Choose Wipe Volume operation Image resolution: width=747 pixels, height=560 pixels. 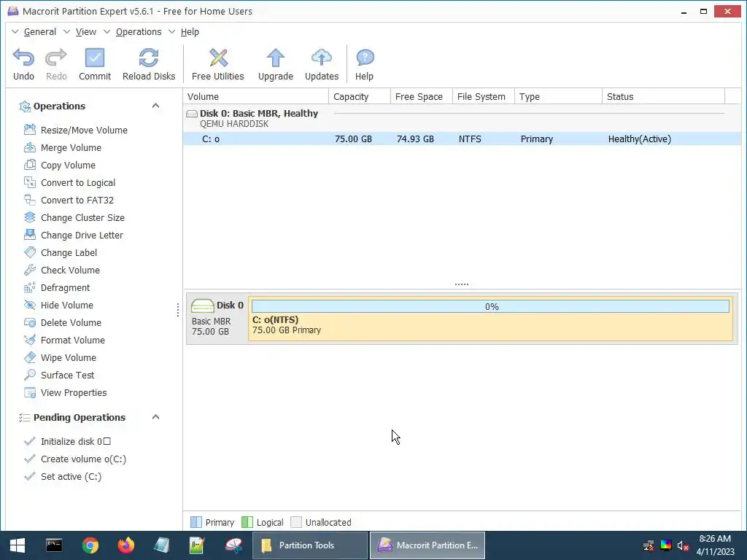68,357
